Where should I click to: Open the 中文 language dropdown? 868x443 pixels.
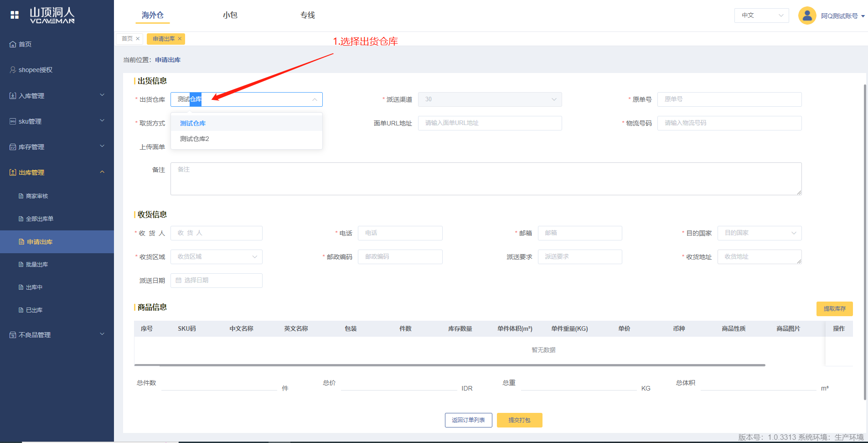(x=761, y=16)
